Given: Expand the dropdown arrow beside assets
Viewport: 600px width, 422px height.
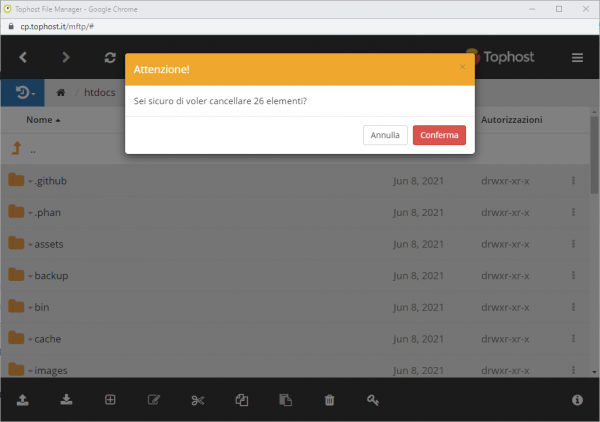Looking at the screenshot, I should 30,245.
